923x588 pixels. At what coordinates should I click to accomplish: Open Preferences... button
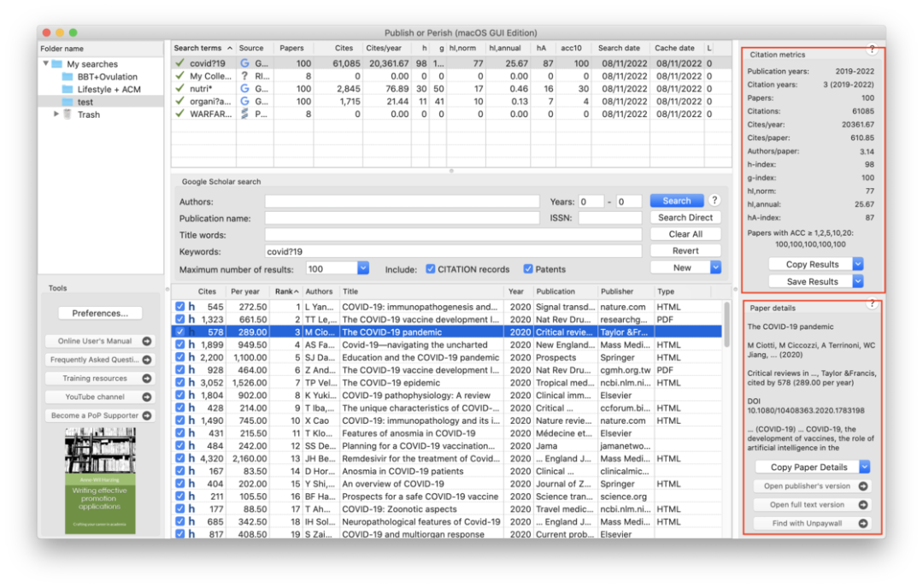pyautogui.click(x=100, y=313)
